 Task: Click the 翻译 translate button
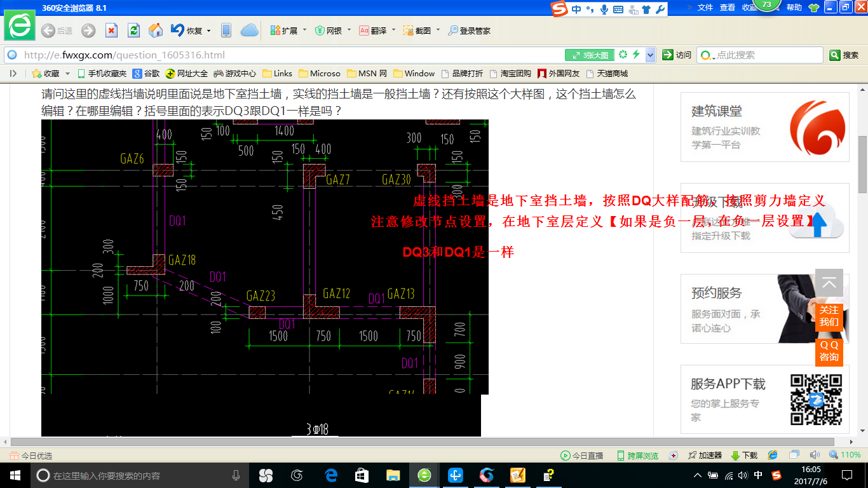click(x=373, y=30)
